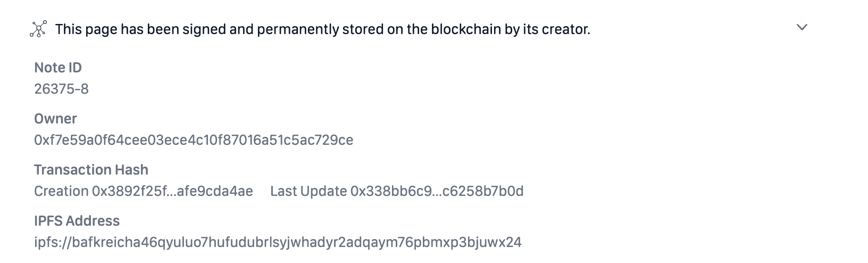Open creation transaction 0x3892f25f...afe9cda4ae

tap(172, 191)
